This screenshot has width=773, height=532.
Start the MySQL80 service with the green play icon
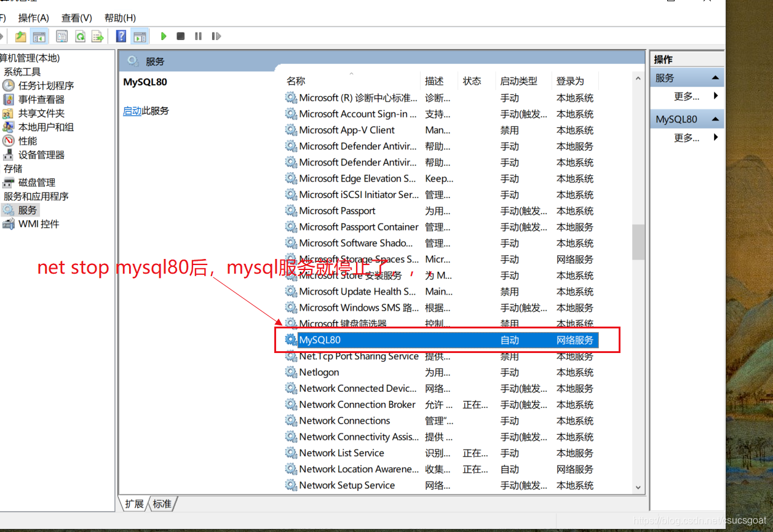click(163, 36)
